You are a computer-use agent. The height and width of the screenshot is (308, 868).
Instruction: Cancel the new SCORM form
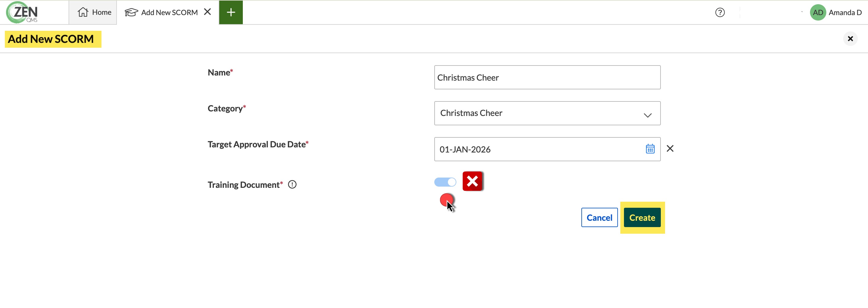[x=599, y=218]
